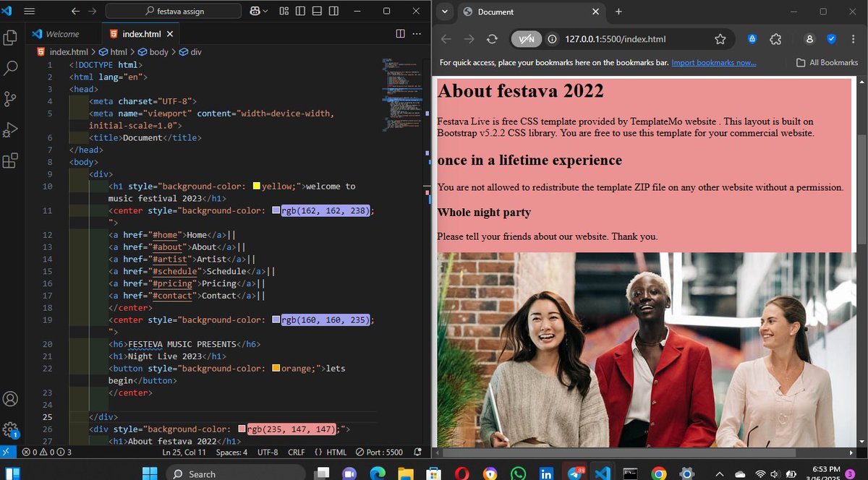
Task: Toggle the bottom panel visibility
Action: pyautogui.click(x=317, y=11)
